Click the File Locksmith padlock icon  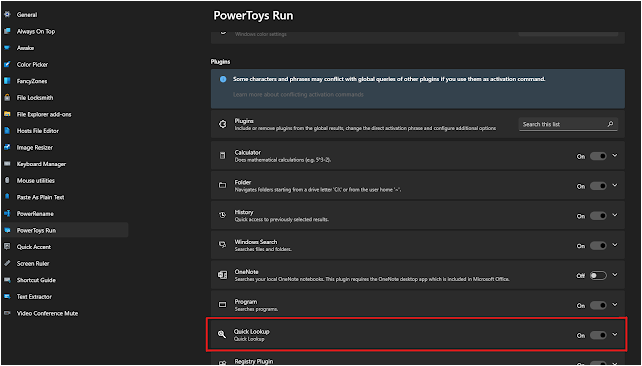pos(7,98)
